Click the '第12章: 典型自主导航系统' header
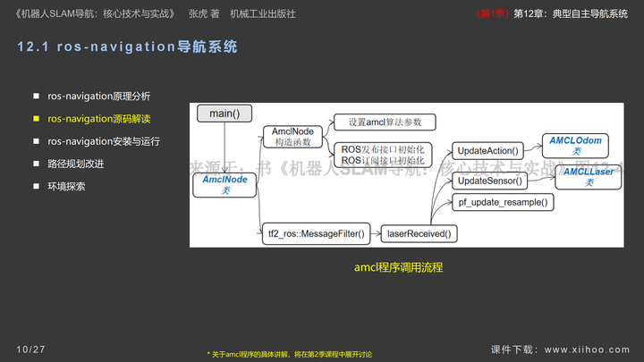644x362 pixels. (571, 13)
